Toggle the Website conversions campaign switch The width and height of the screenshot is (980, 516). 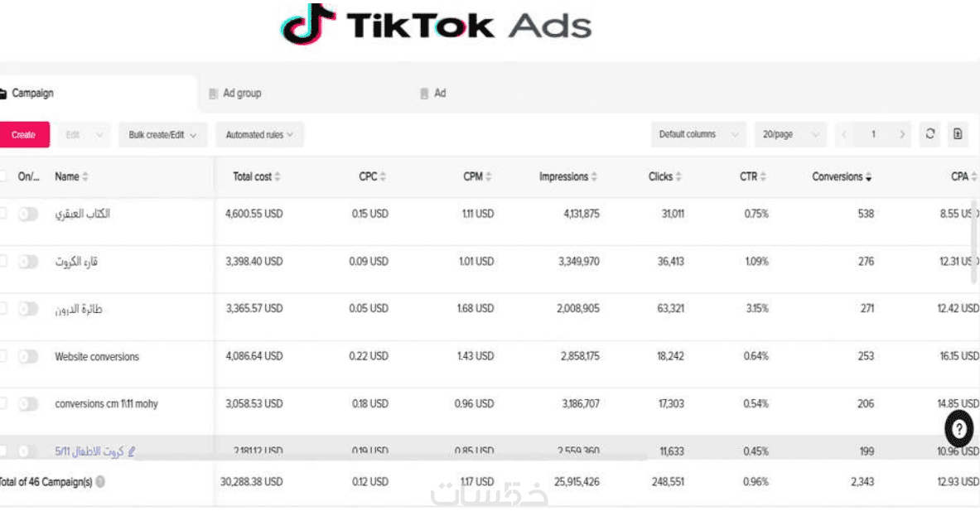(28, 357)
